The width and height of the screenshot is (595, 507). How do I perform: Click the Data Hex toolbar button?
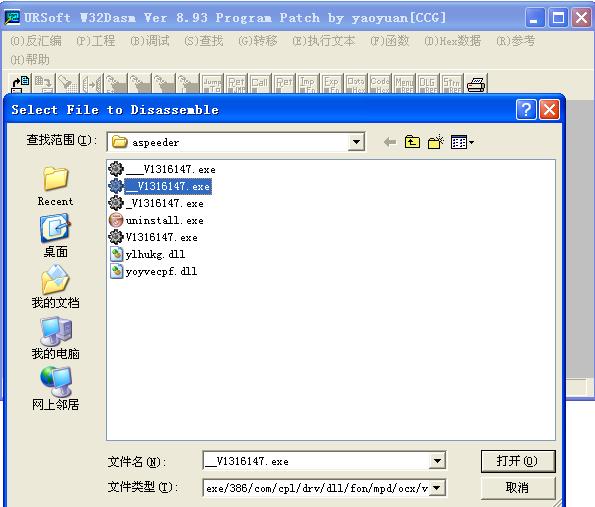pyautogui.click(x=356, y=83)
